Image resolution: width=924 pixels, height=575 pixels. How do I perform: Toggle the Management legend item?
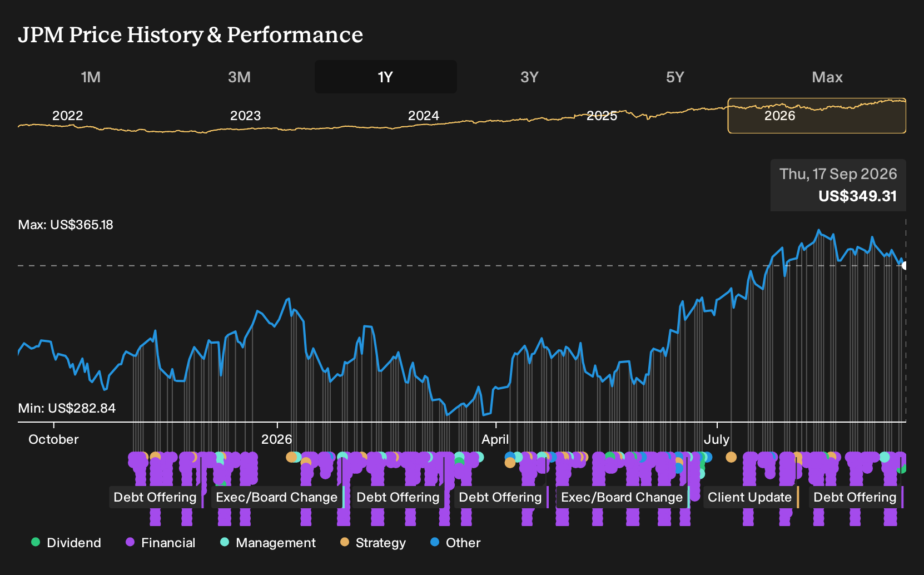[267, 543]
